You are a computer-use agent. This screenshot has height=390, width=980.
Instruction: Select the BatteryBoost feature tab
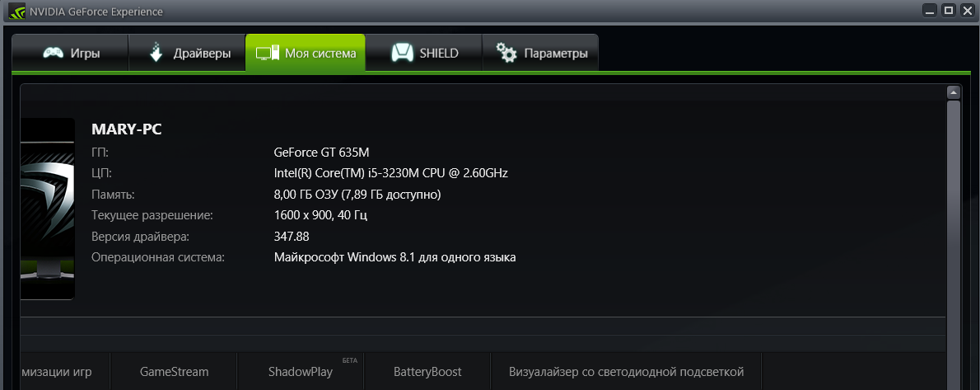(x=427, y=372)
